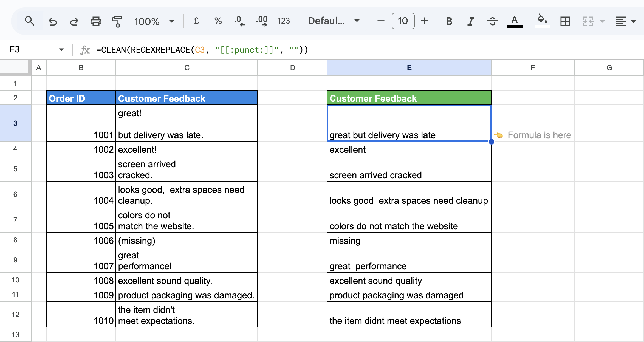The width and height of the screenshot is (644, 342).
Task: Toggle bold formatting
Action: click(x=449, y=21)
